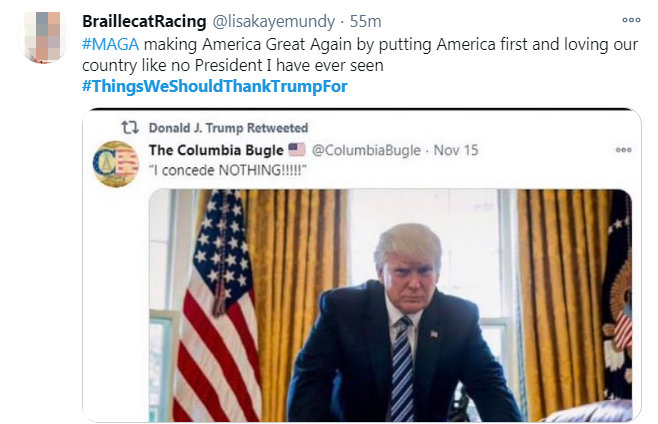The width and height of the screenshot is (658, 424).
Task: Click the Donald J. Trump Retweeted label
Action: tap(228, 128)
